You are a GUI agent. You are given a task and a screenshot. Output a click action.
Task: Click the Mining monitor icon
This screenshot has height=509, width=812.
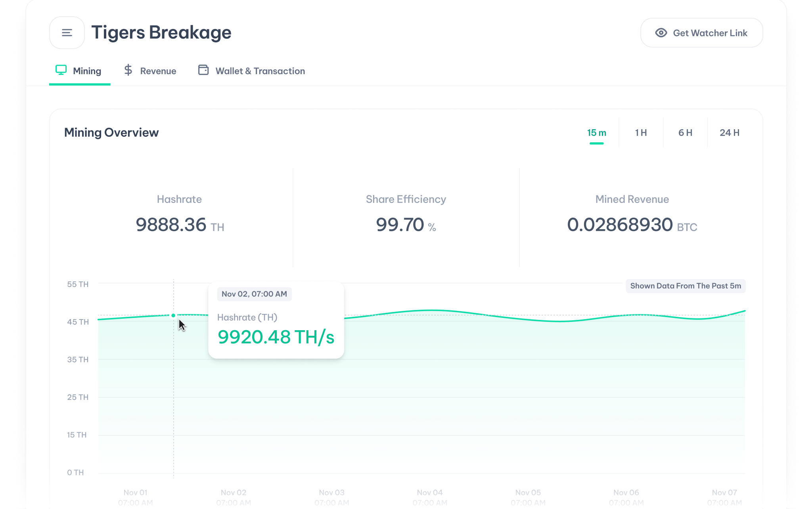pyautogui.click(x=61, y=70)
